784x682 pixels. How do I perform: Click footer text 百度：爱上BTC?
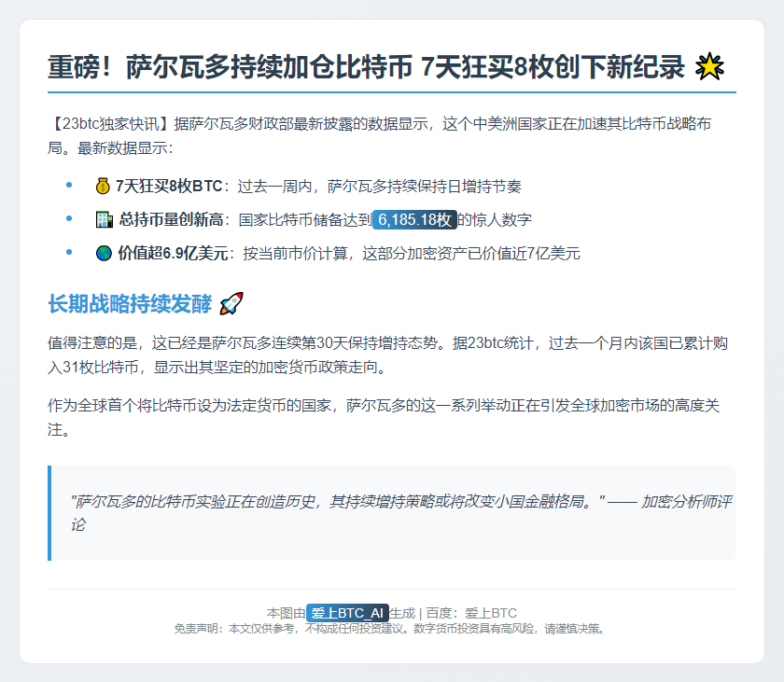pos(471,613)
